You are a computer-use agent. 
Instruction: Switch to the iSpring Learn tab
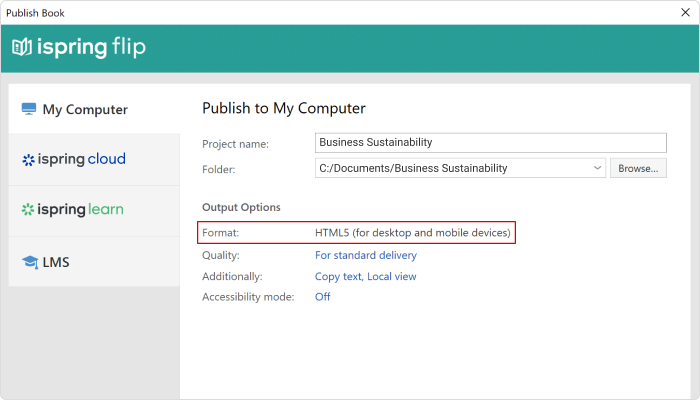click(94, 211)
